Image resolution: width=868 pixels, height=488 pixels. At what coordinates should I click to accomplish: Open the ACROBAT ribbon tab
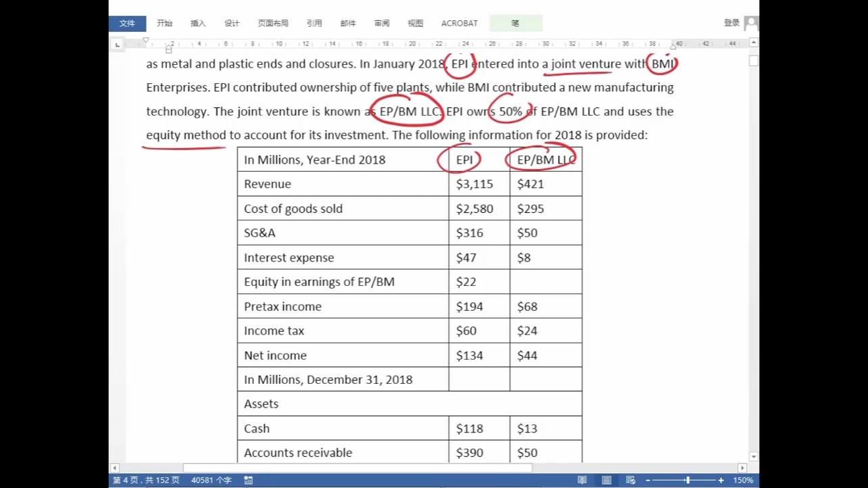point(459,24)
